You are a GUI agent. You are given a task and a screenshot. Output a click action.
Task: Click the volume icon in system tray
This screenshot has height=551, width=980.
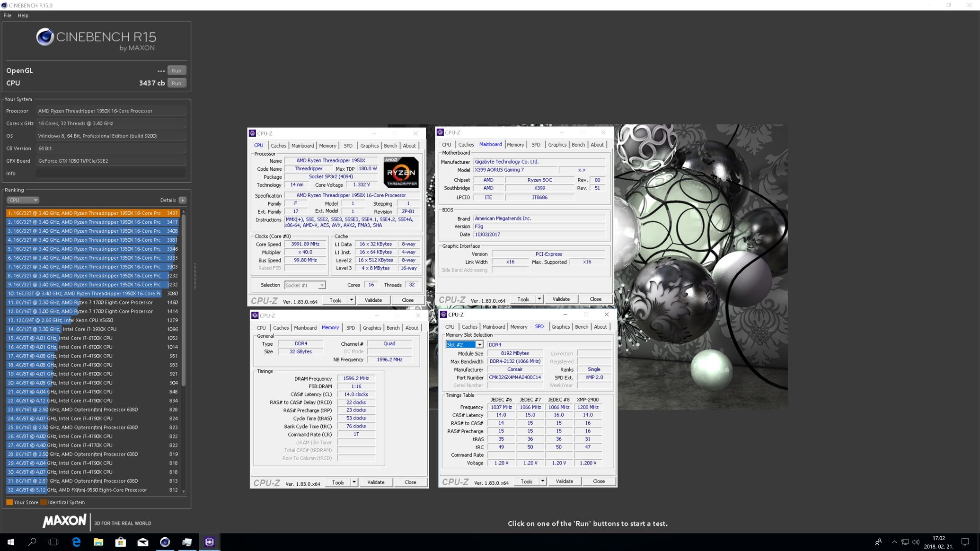tap(916, 542)
